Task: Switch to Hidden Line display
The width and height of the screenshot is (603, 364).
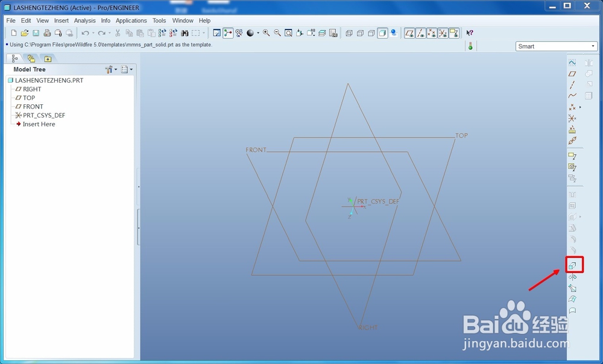Action: coord(361,33)
